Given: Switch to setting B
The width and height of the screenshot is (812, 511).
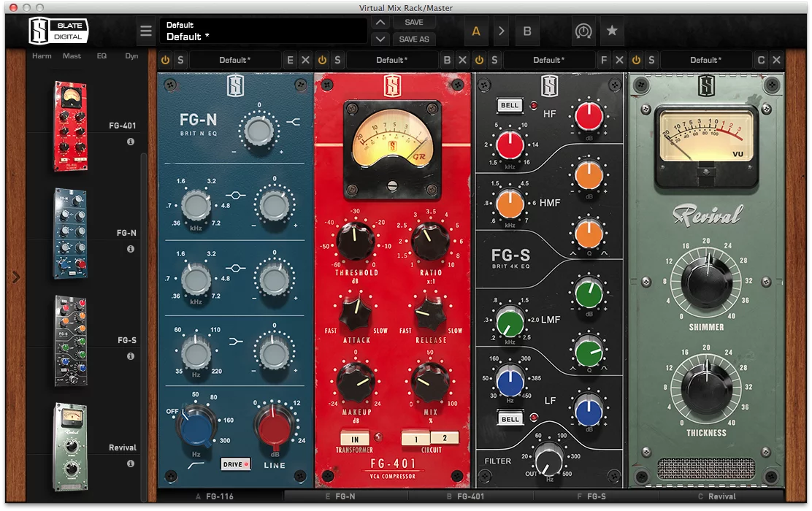Looking at the screenshot, I should (x=527, y=31).
